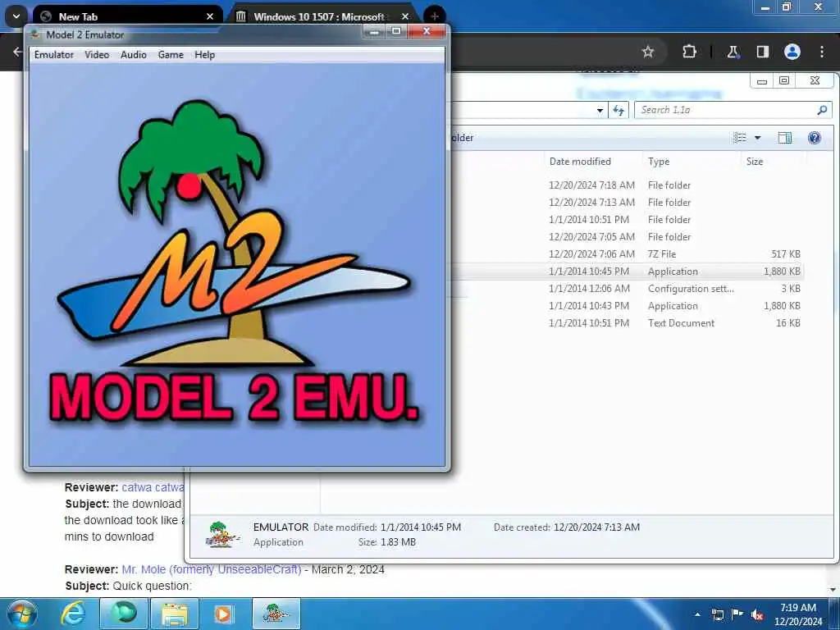Open the green round taskbar app
The height and width of the screenshot is (630, 840).
click(x=124, y=614)
